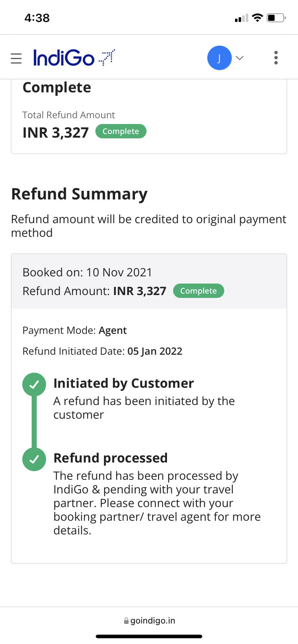Image resolution: width=298 pixels, height=644 pixels.
Task: Open the blue J profile avatar
Action: (x=219, y=58)
